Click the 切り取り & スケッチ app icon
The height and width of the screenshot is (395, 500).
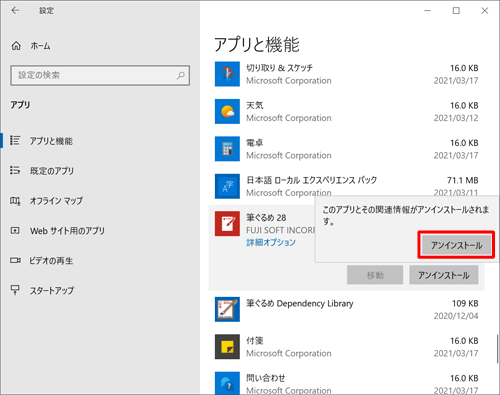pos(227,74)
